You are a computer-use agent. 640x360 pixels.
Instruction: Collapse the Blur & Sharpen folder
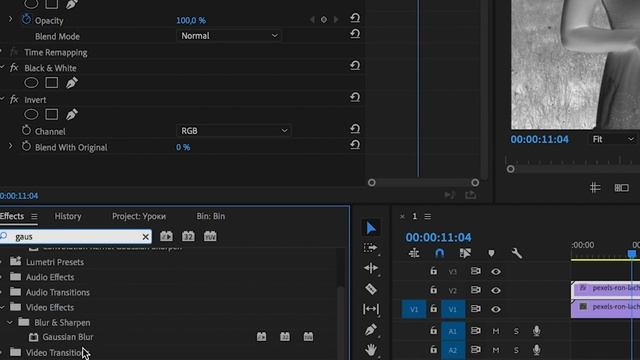[9, 322]
